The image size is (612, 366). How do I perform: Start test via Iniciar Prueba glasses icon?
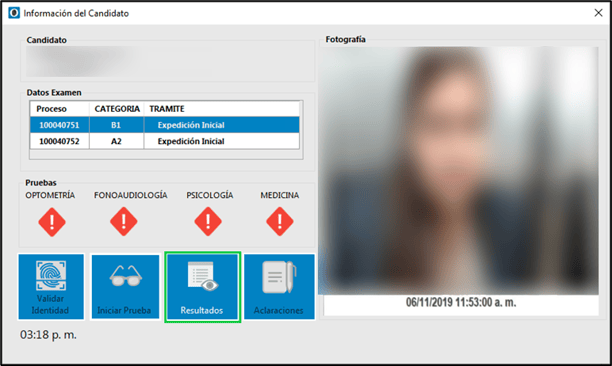[125, 287]
